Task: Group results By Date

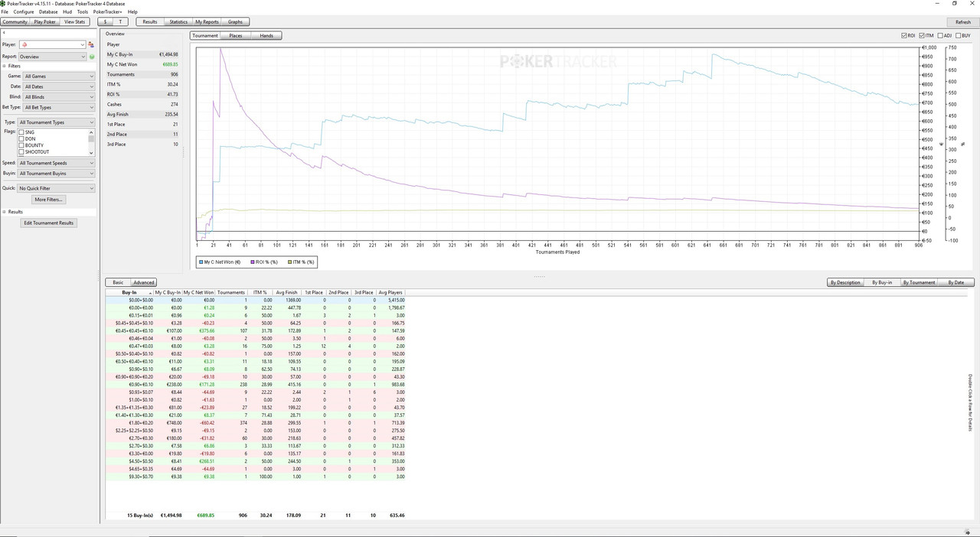Action: point(956,282)
